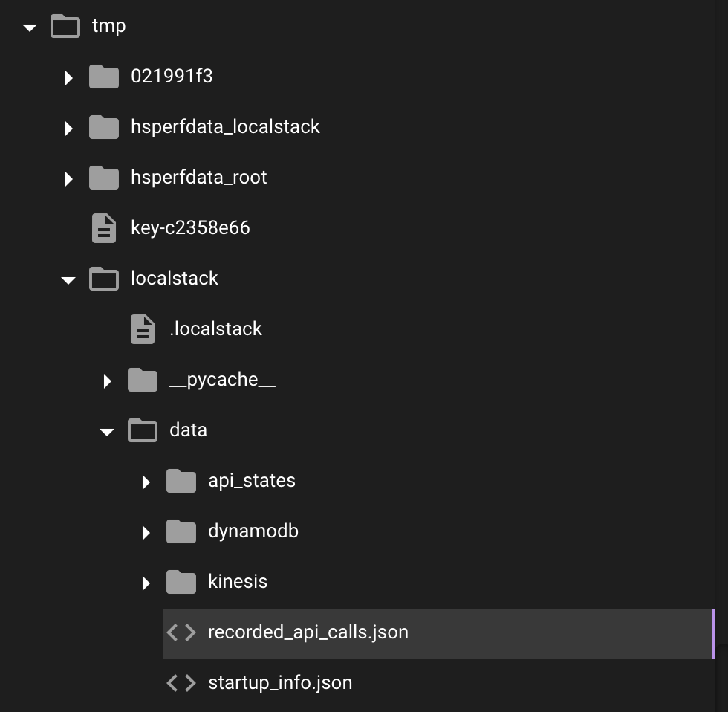The width and height of the screenshot is (728, 712).
Task: Click the startup_info.json code icon
Action: click(181, 683)
